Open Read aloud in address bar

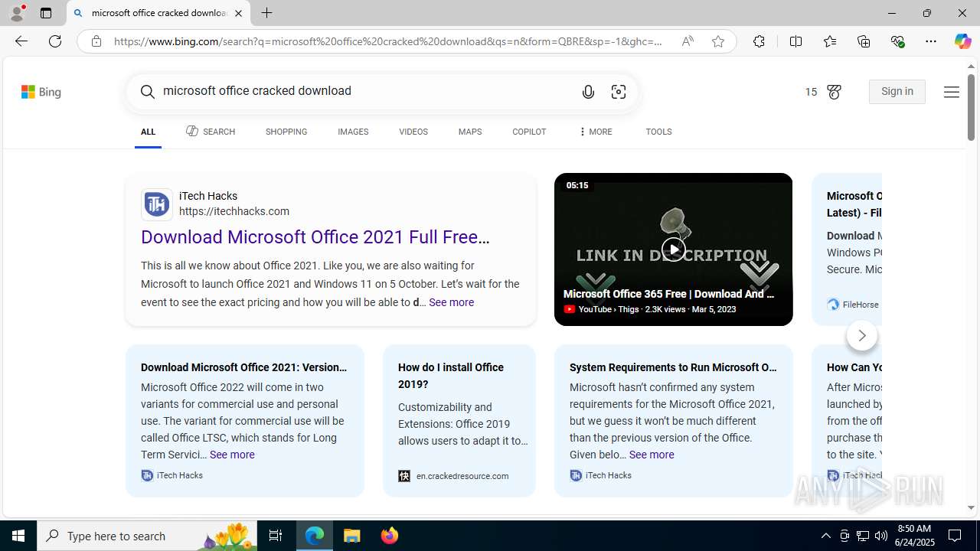point(688,41)
